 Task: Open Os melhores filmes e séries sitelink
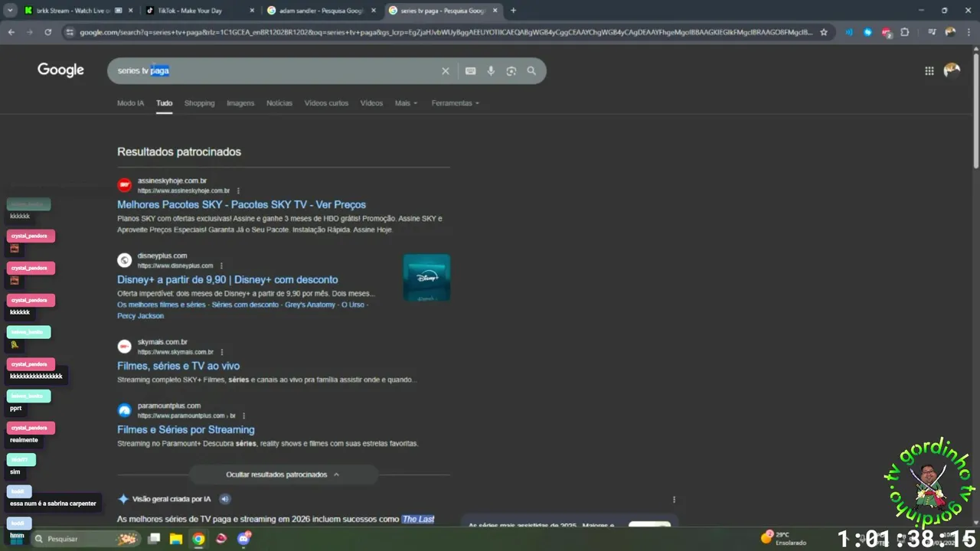click(162, 305)
